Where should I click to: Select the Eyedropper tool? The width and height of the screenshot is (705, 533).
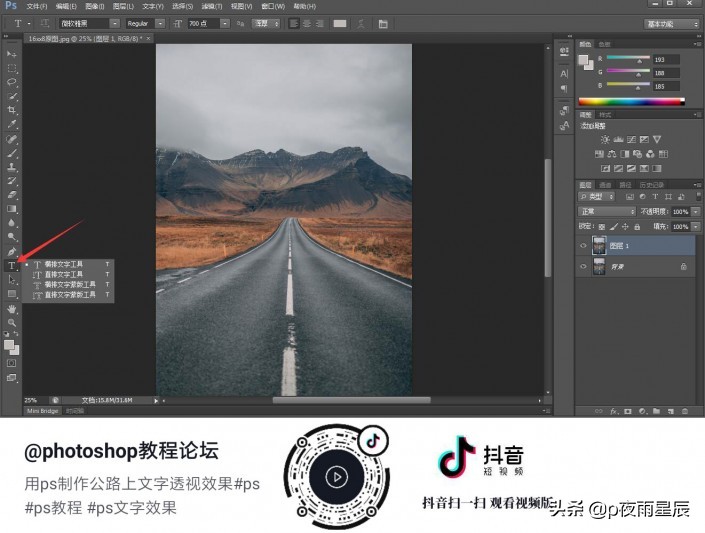[12, 124]
